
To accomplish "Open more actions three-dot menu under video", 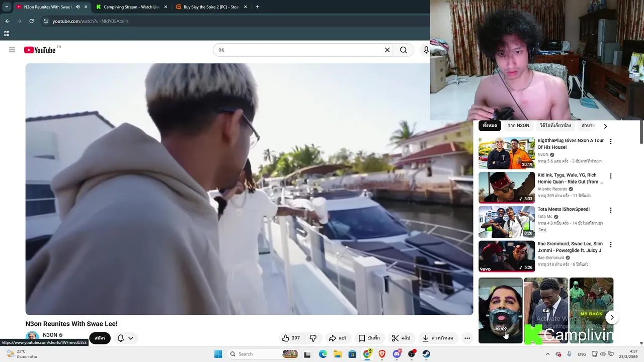I will [x=467, y=338].
